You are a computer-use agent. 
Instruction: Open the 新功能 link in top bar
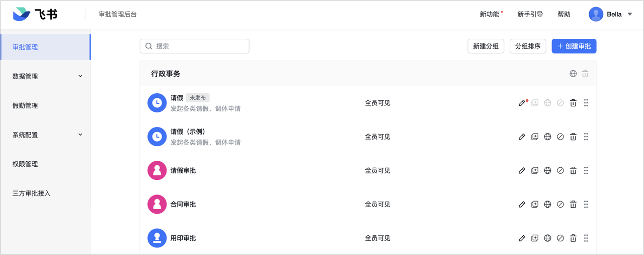[490, 14]
